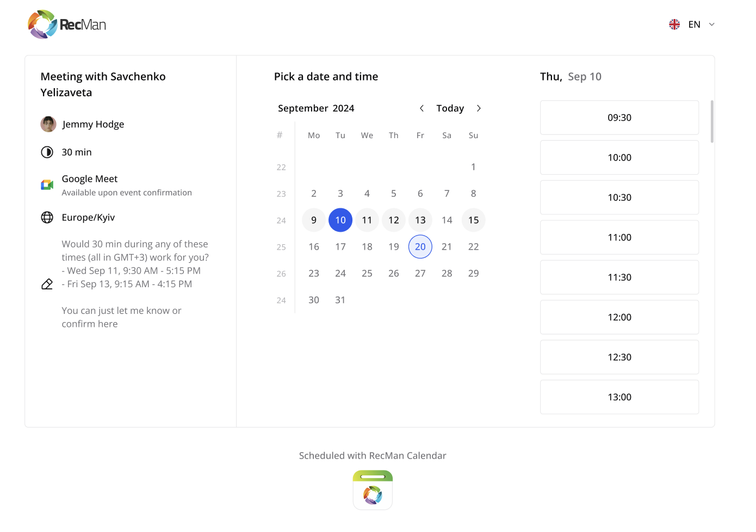Choose the highlighted date 20 in calendar
The image size is (756, 532).
(x=420, y=247)
